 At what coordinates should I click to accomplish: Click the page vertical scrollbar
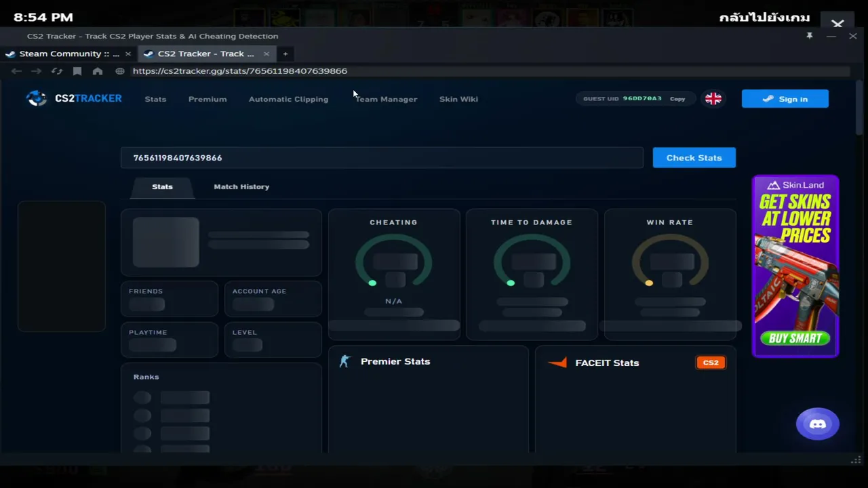coord(859,108)
